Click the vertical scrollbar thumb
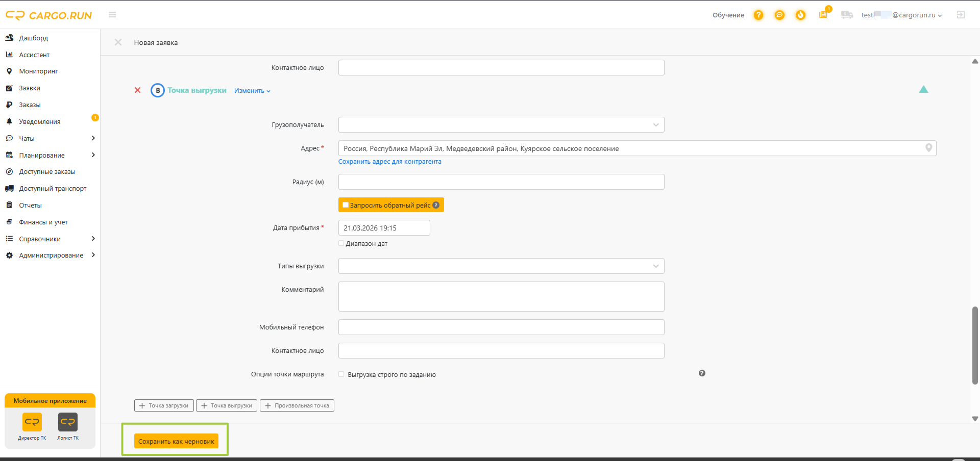The image size is (980, 461). (x=975, y=345)
